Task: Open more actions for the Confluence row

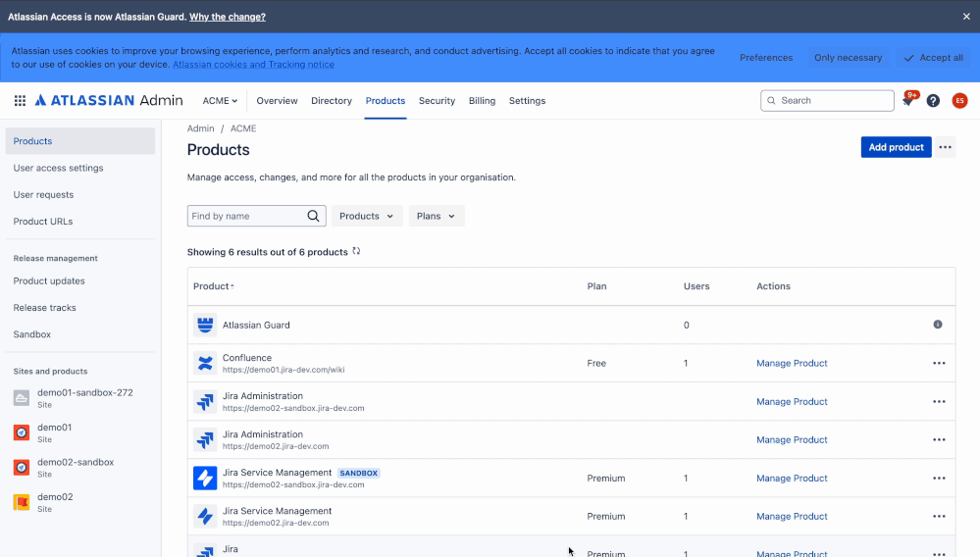Action: point(939,363)
